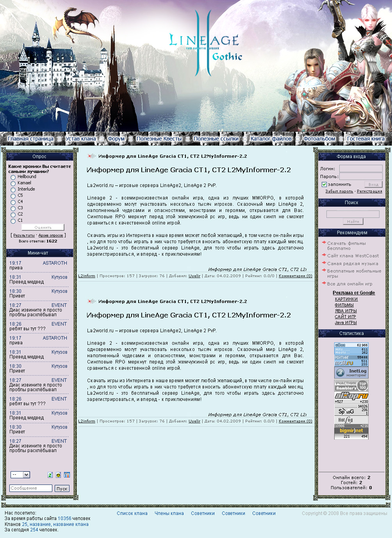Focus the 'Поиск' search text field
The height and width of the screenshot is (538, 392).
click(x=353, y=214)
